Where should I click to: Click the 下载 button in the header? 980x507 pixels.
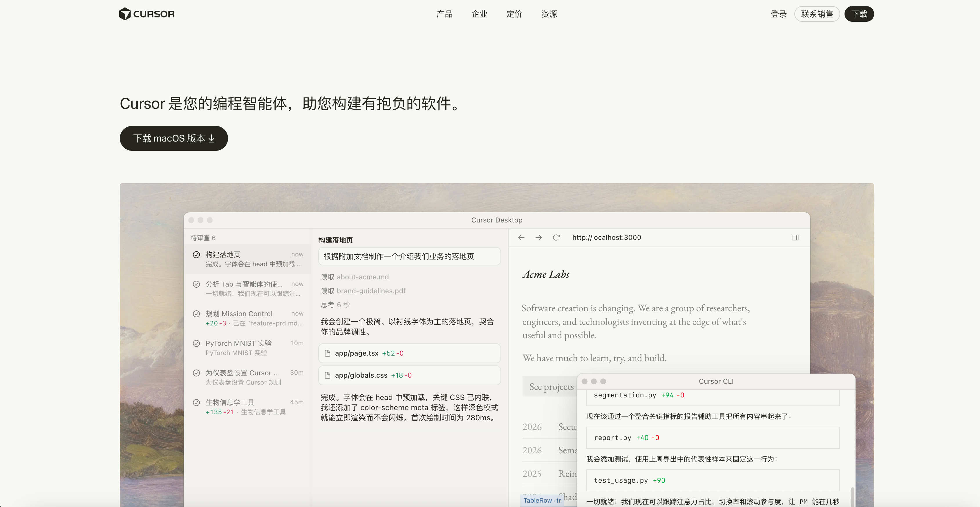pos(859,14)
